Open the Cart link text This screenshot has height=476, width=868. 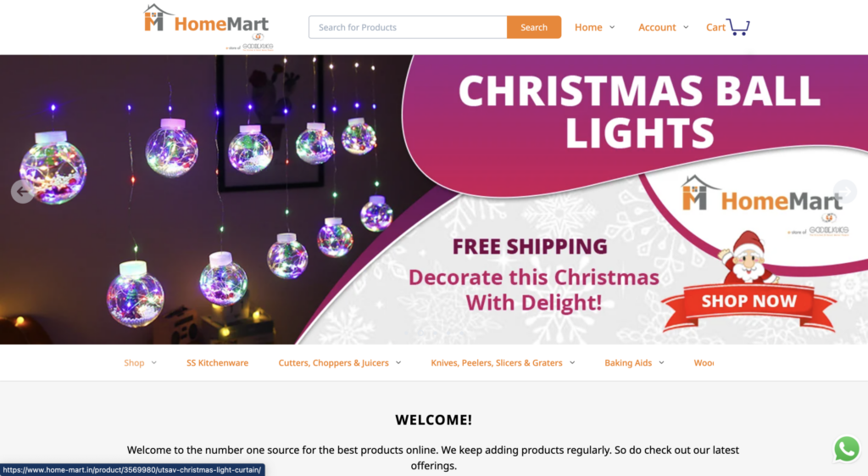[715, 27]
